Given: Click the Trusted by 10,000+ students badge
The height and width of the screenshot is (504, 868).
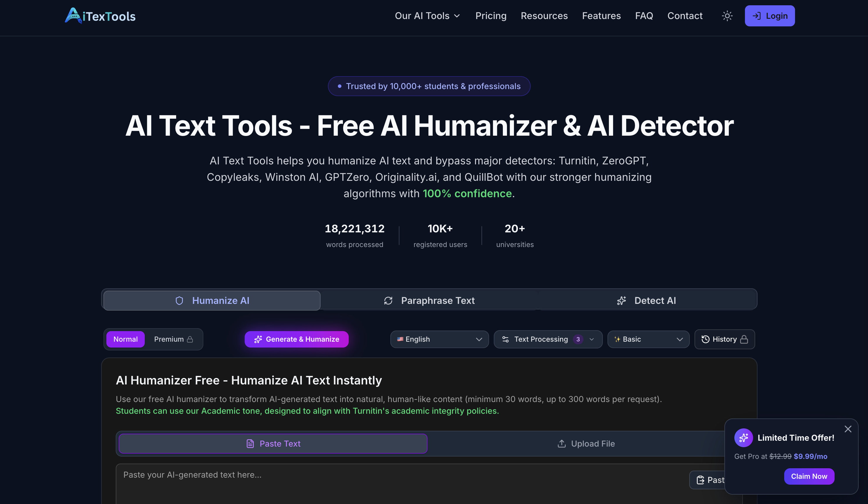Looking at the screenshot, I should (x=429, y=86).
